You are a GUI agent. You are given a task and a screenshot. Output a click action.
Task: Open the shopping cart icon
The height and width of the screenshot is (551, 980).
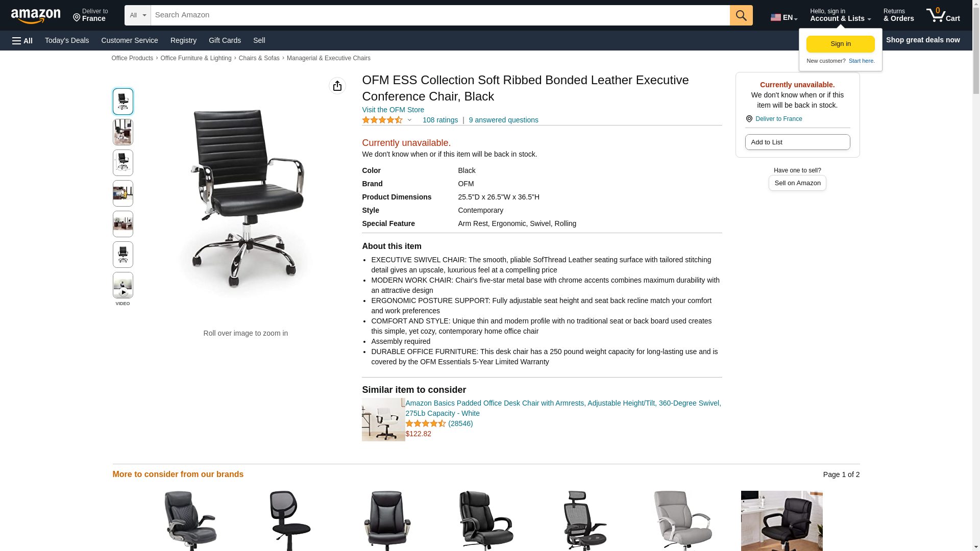(943, 15)
